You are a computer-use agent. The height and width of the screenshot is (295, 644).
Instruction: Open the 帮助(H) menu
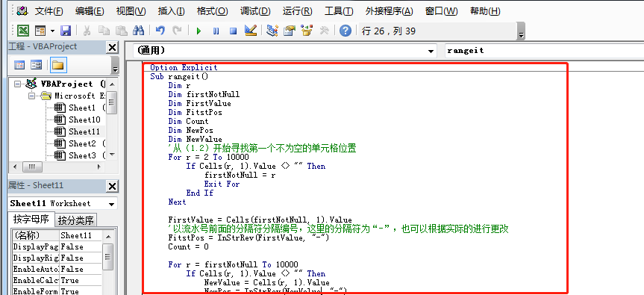pos(485,11)
